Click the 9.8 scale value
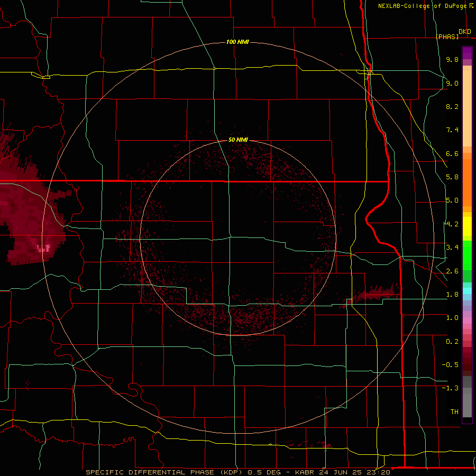Image resolution: width=476 pixels, height=476 pixels. pyautogui.click(x=452, y=59)
